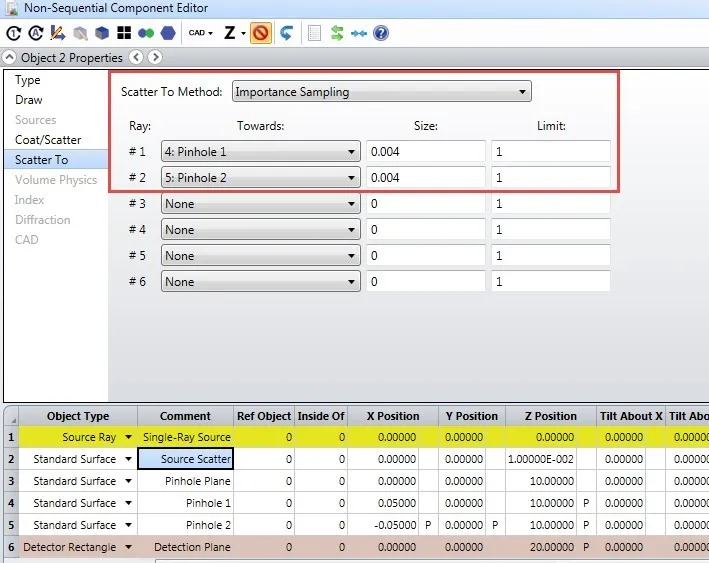The width and height of the screenshot is (709, 563).
Task: Open Object Type dropdown for Detector Rectangle
Action: coord(128,547)
